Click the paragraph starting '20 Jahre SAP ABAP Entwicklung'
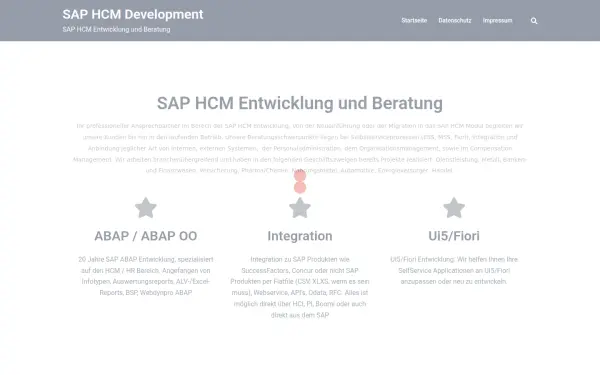 (x=146, y=276)
